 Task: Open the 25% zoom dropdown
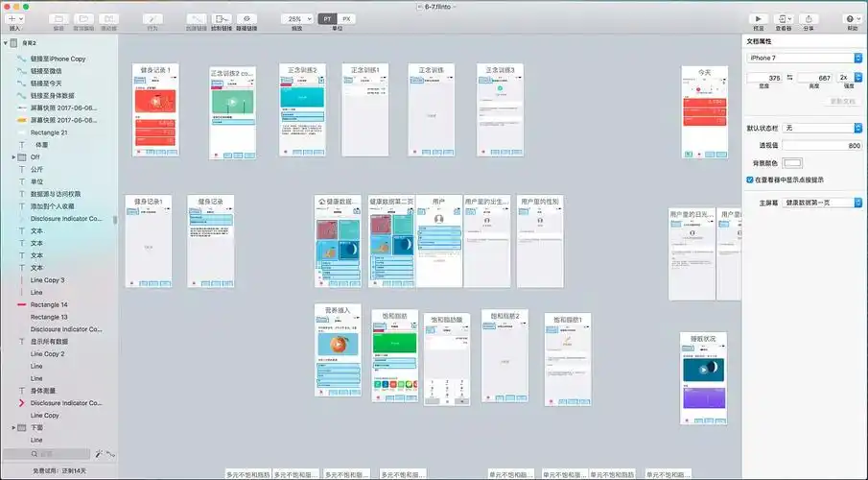coord(295,18)
